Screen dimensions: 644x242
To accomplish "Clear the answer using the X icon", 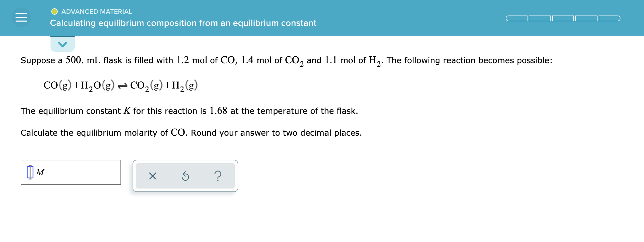I will point(152,176).
